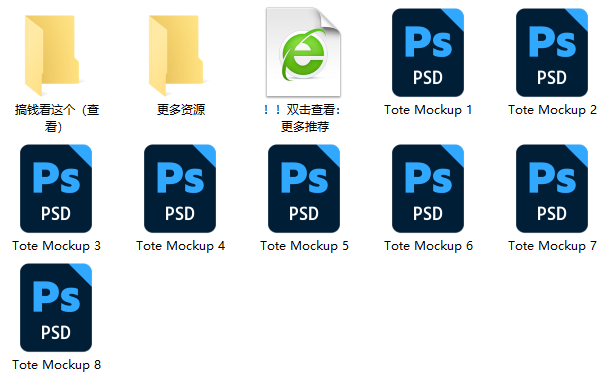This screenshot has width=607, height=377.
Task: Select the Tote Mockup 2 PSD icon
Action: [552, 53]
